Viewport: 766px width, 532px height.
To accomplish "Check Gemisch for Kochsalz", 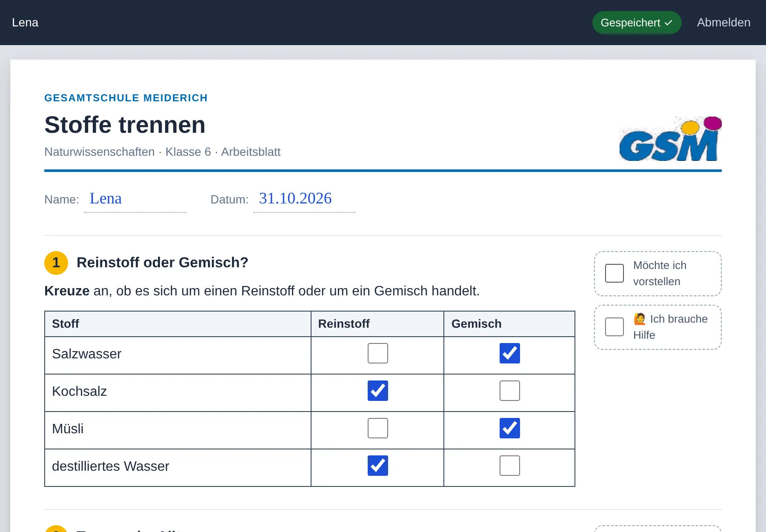I will click(x=510, y=391).
